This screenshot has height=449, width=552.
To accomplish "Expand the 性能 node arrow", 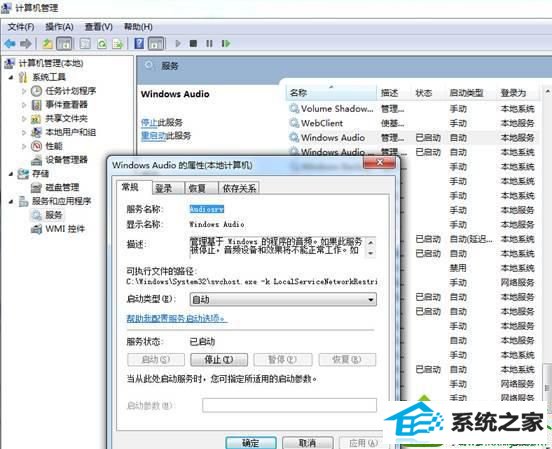I will point(24,146).
